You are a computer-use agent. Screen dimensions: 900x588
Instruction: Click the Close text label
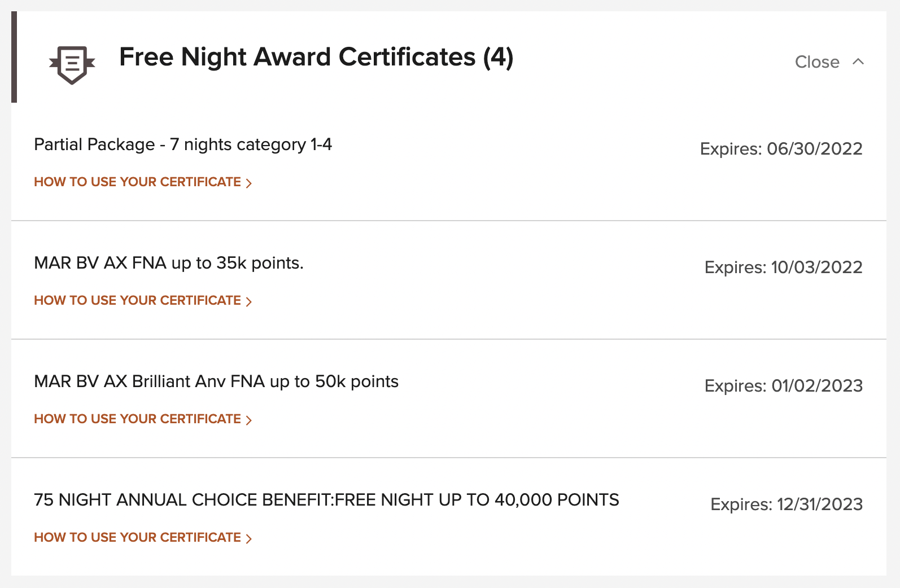click(817, 62)
